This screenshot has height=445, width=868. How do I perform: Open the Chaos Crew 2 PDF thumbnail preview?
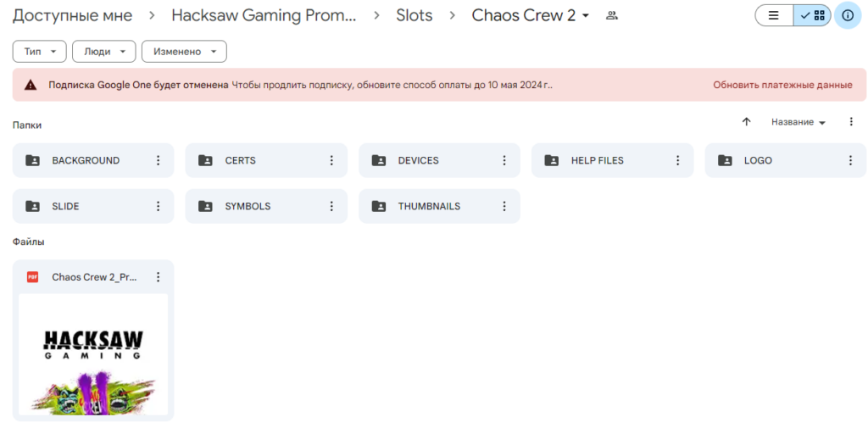(x=93, y=353)
